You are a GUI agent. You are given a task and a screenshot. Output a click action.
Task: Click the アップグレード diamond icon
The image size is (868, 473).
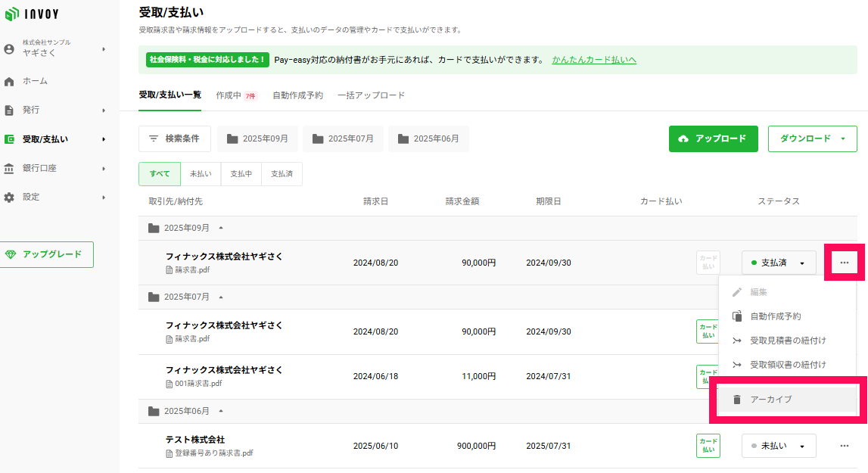(x=11, y=254)
